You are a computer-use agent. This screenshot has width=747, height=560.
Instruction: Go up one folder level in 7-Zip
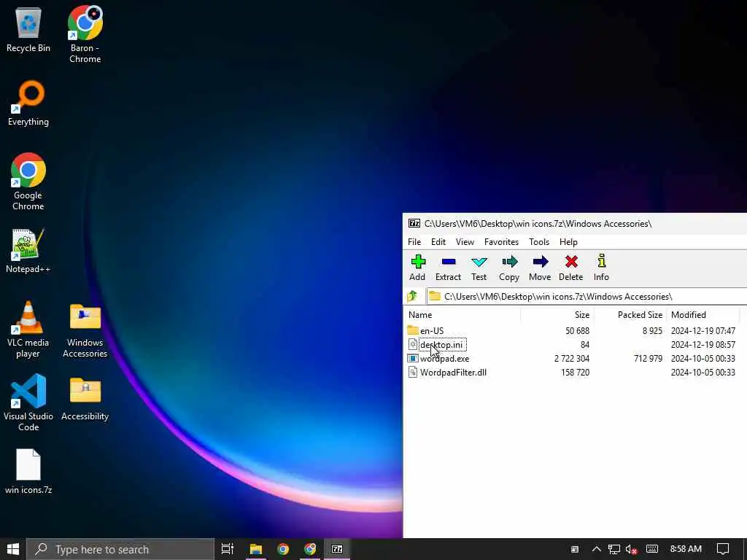point(413,296)
